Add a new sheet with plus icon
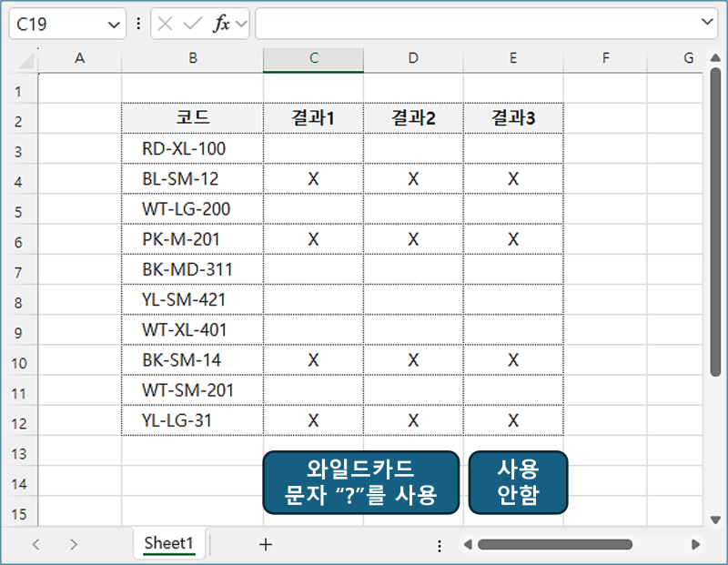728x565 pixels. pos(266,544)
